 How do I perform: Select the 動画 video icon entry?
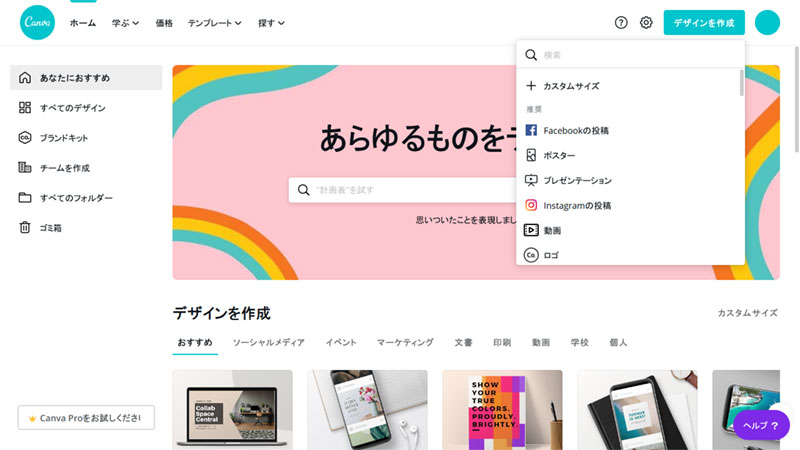click(531, 230)
